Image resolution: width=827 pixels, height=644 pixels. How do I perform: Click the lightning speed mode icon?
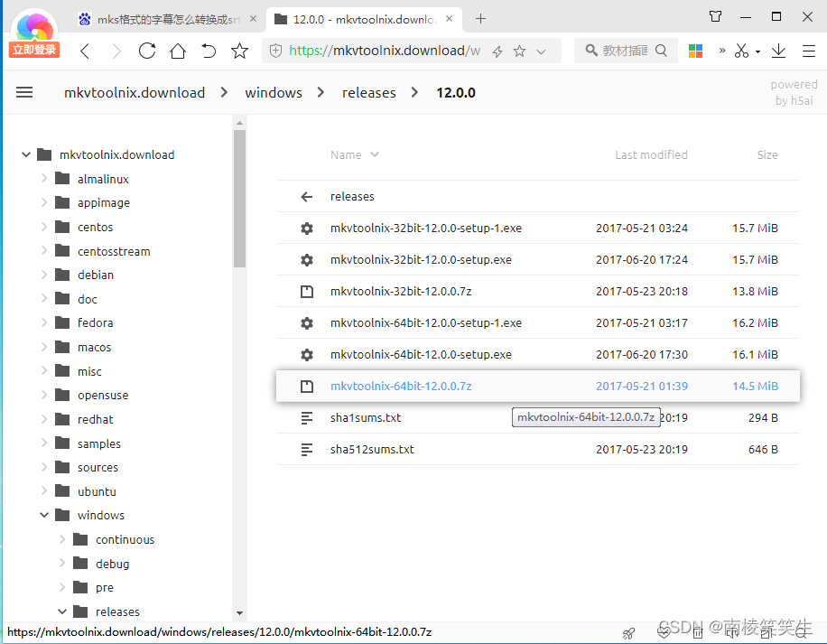497,51
